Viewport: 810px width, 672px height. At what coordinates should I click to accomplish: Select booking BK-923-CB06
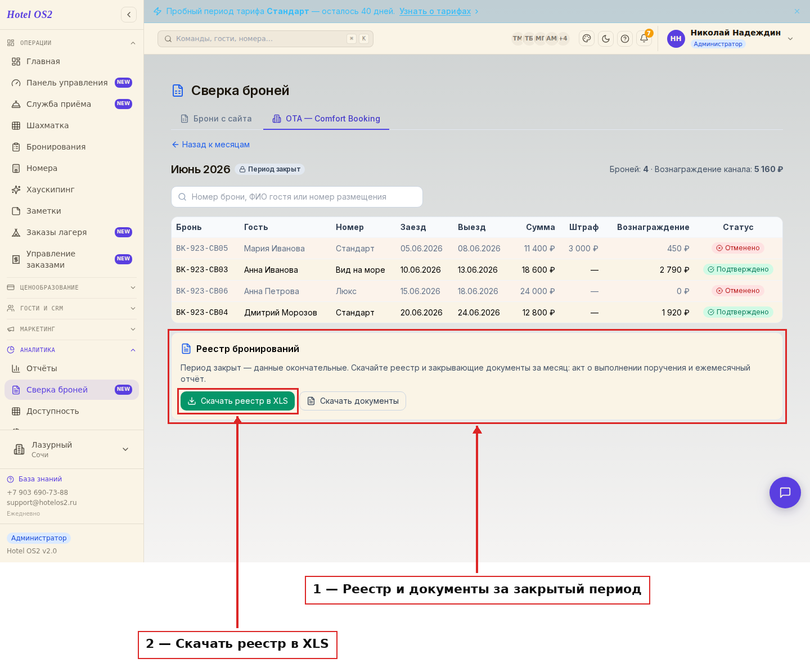pos(202,291)
